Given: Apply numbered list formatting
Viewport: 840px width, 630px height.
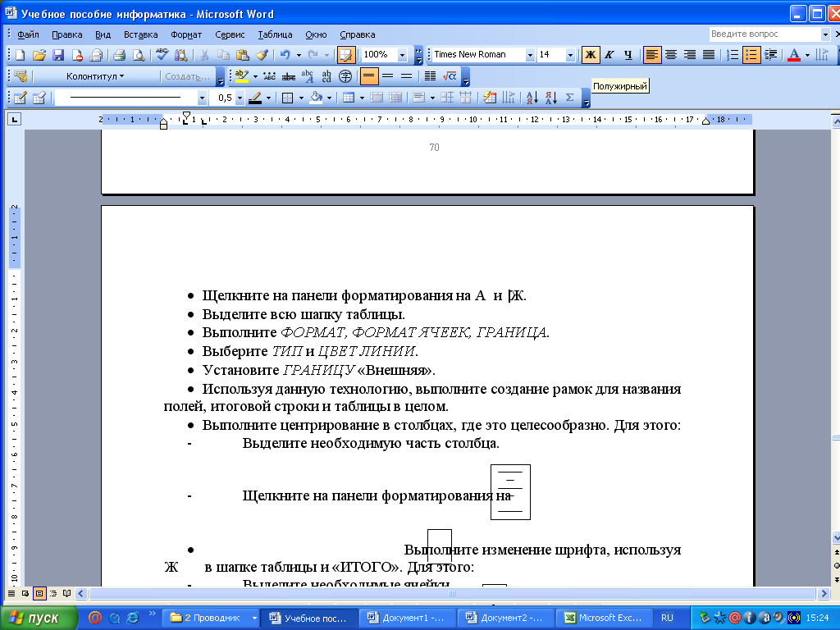Looking at the screenshot, I should coord(733,55).
